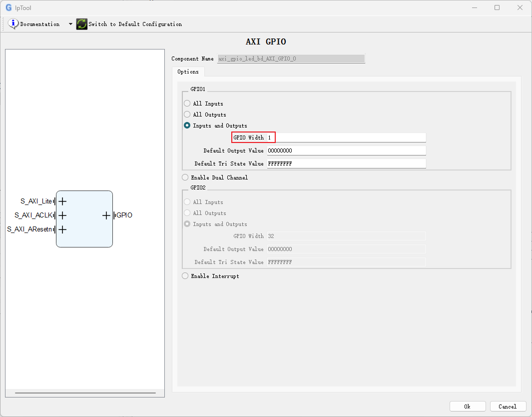Expand the S_AXI_Lite port plus icon
The width and height of the screenshot is (532, 417).
point(62,201)
